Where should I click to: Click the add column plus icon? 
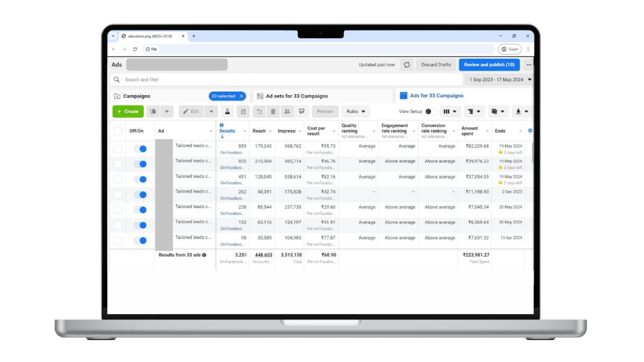[530, 131]
